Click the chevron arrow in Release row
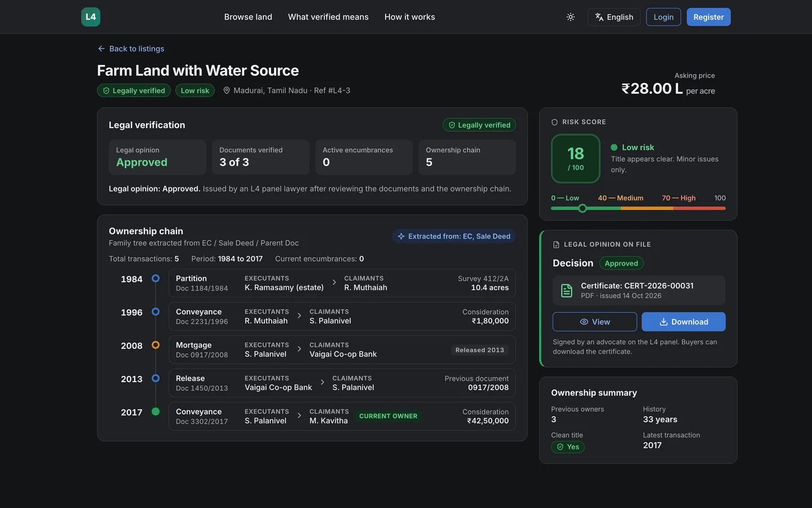The width and height of the screenshot is (812, 508). pyautogui.click(x=322, y=382)
